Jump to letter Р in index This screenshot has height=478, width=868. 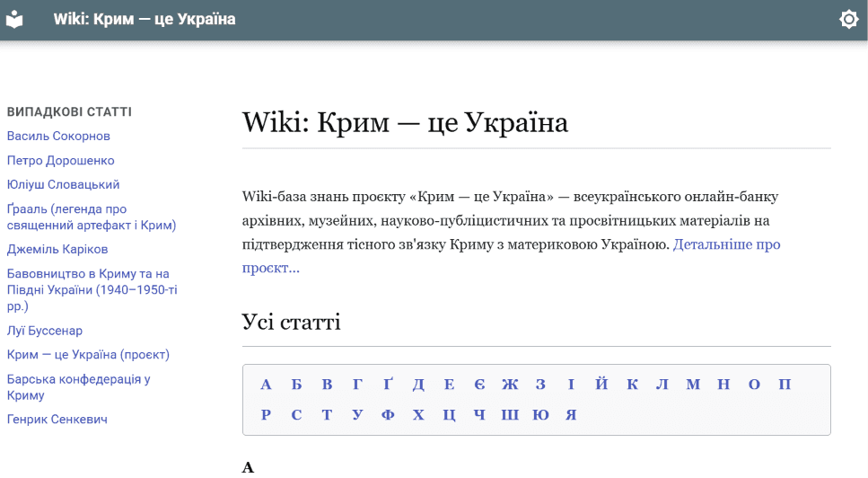click(266, 414)
